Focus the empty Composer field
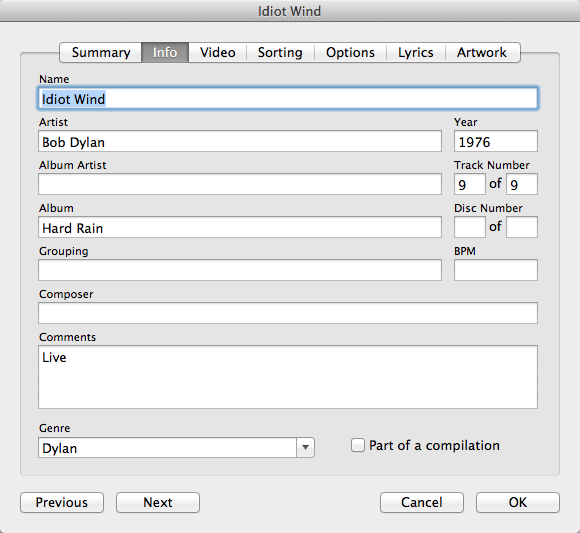580x533 pixels. (288, 313)
